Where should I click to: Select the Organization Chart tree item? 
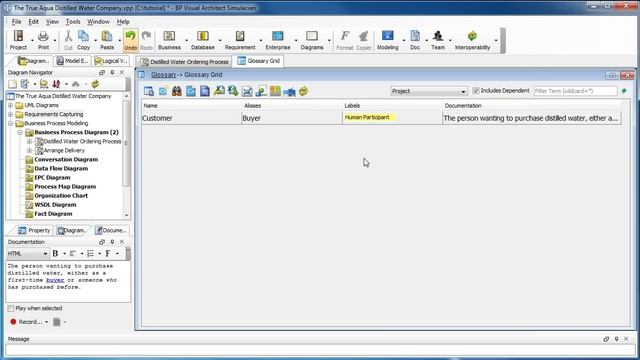click(61, 196)
